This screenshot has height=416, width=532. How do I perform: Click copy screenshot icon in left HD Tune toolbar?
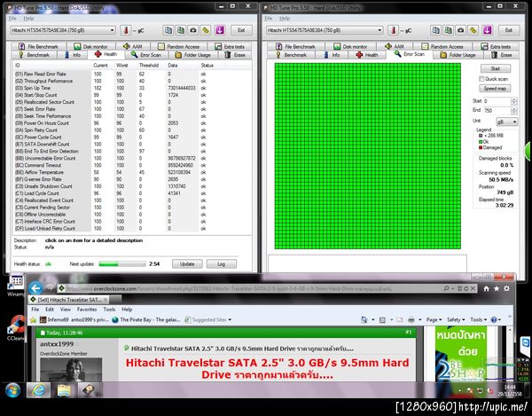click(181, 30)
